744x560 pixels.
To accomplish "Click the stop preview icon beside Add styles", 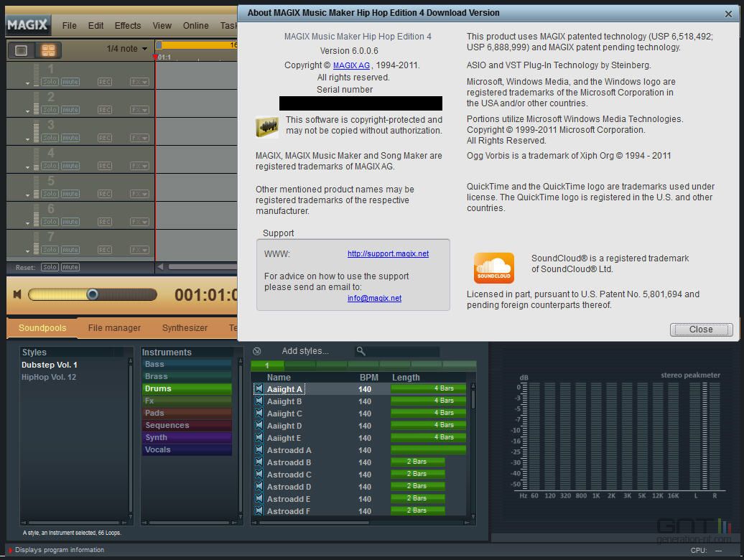I will click(x=256, y=351).
